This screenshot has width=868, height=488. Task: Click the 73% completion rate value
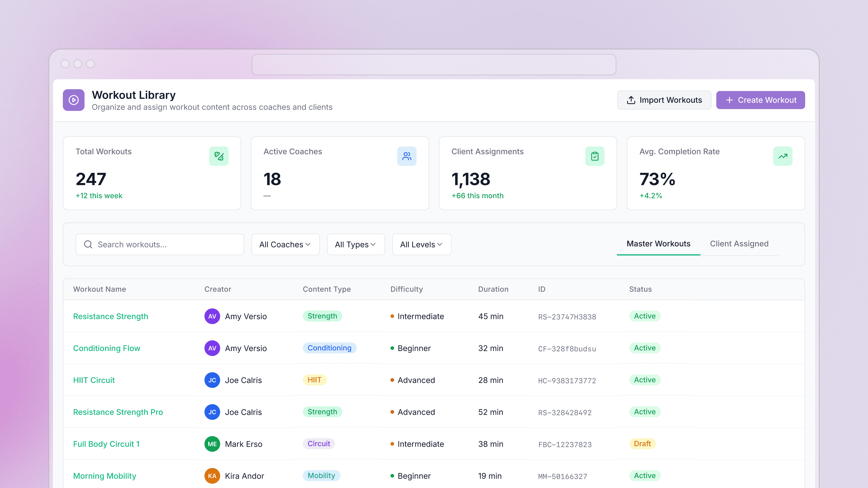(x=657, y=179)
